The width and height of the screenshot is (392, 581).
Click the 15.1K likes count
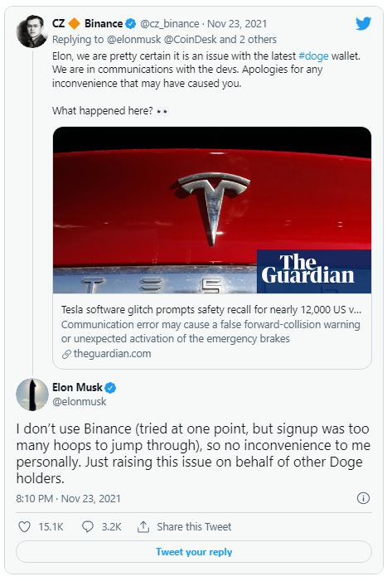pyautogui.click(x=51, y=526)
